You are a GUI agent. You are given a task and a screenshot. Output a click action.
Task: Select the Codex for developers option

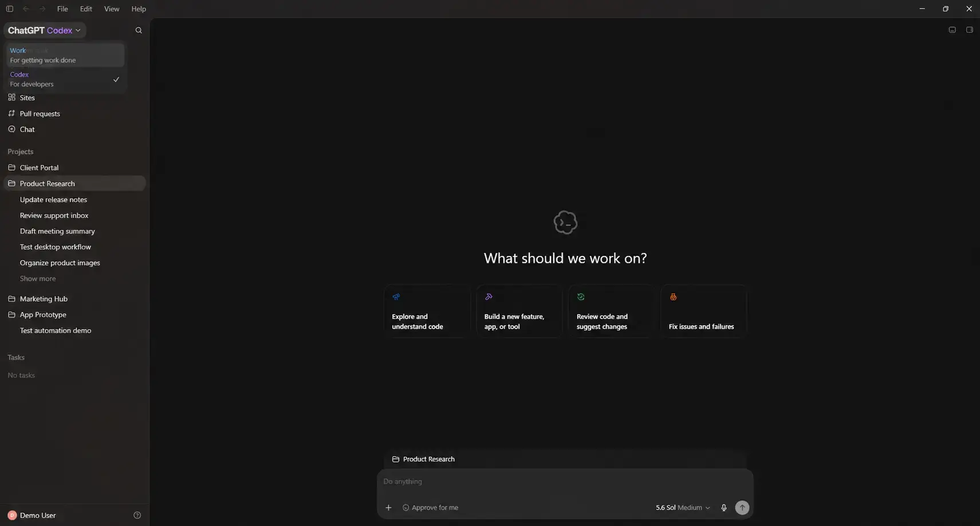pyautogui.click(x=65, y=79)
